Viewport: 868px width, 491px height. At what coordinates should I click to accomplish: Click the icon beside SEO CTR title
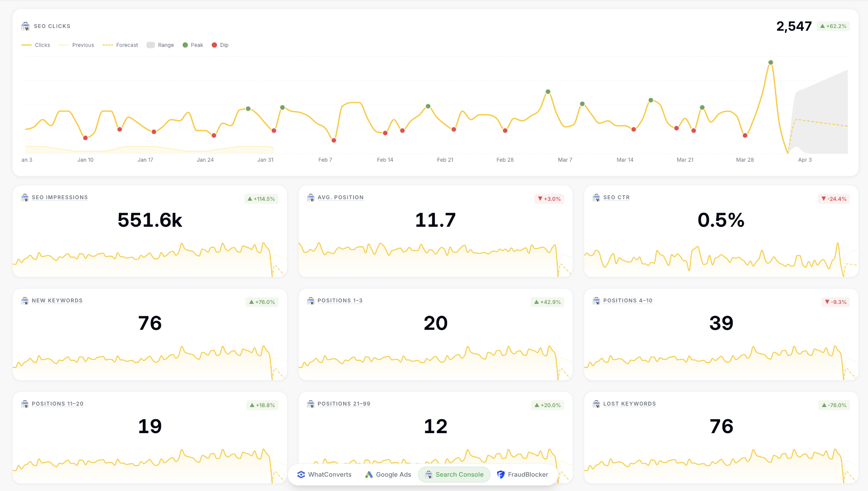click(x=596, y=197)
